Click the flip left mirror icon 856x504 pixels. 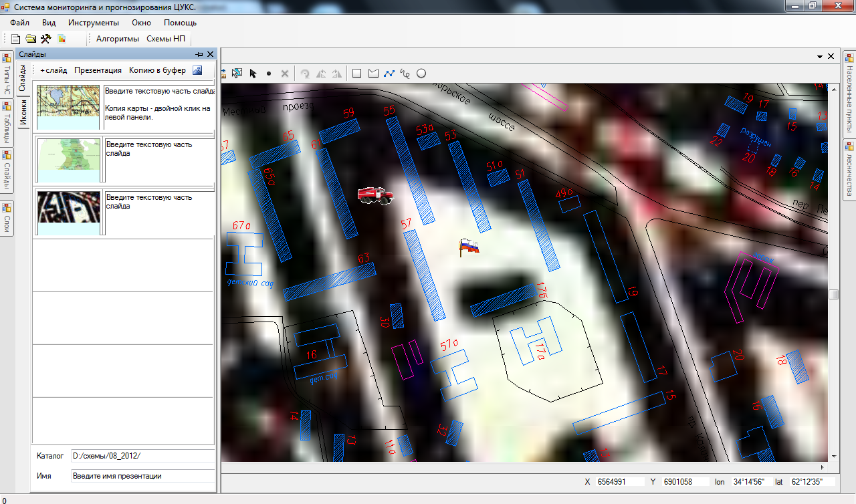[321, 74]
